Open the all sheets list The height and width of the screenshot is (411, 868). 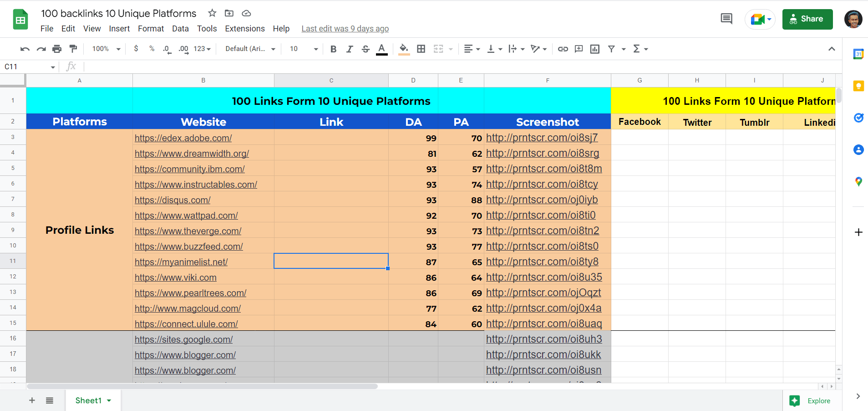pyautogui.click(x=50, y=401)
